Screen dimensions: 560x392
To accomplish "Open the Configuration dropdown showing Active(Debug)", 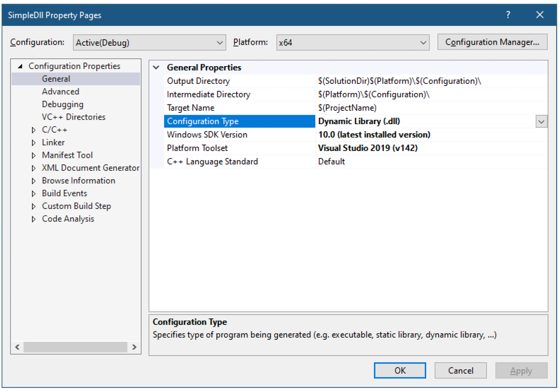I will coord(149,43).
